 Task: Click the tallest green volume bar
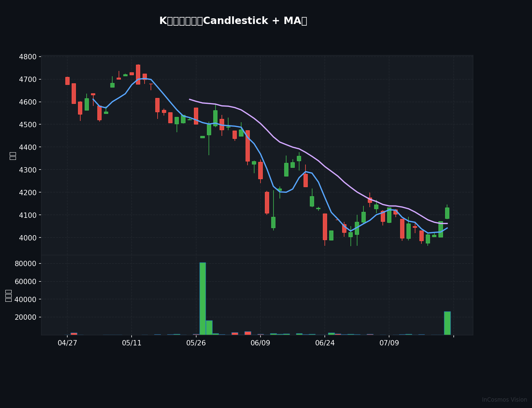coord(203,299)
